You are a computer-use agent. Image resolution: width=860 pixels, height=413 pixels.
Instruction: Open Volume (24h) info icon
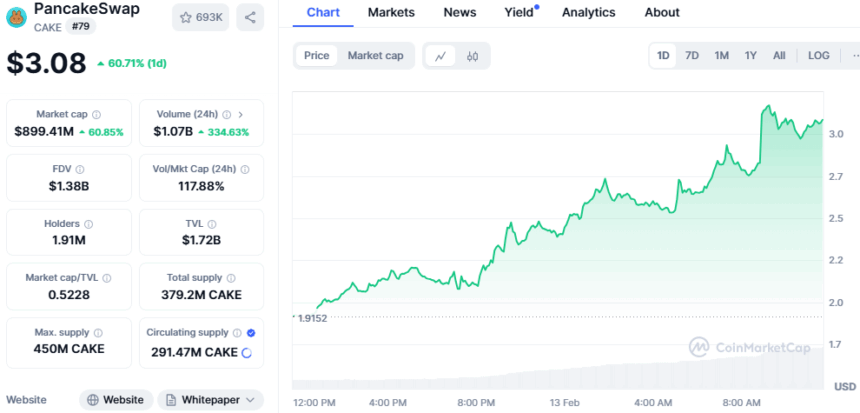tap(227, 115)
